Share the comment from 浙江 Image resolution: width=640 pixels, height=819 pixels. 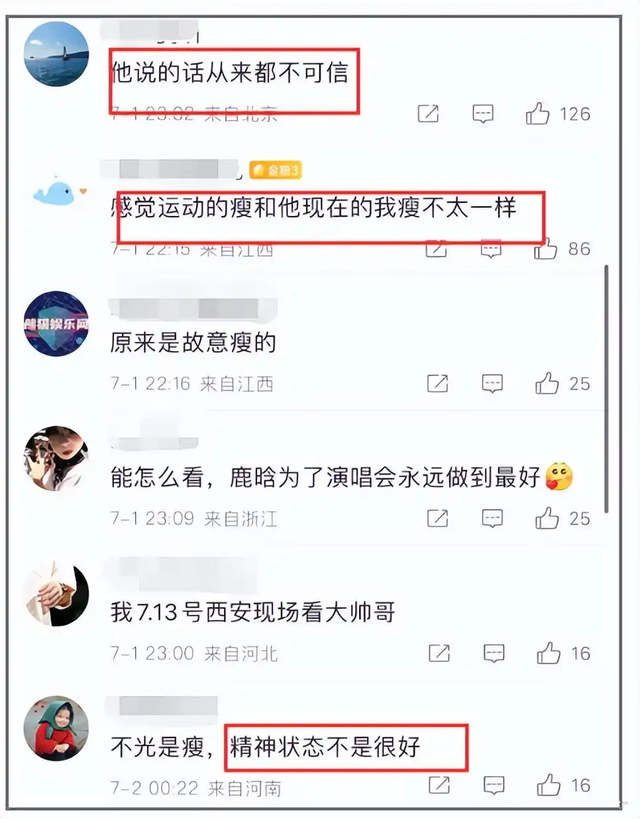pos(437,518)
